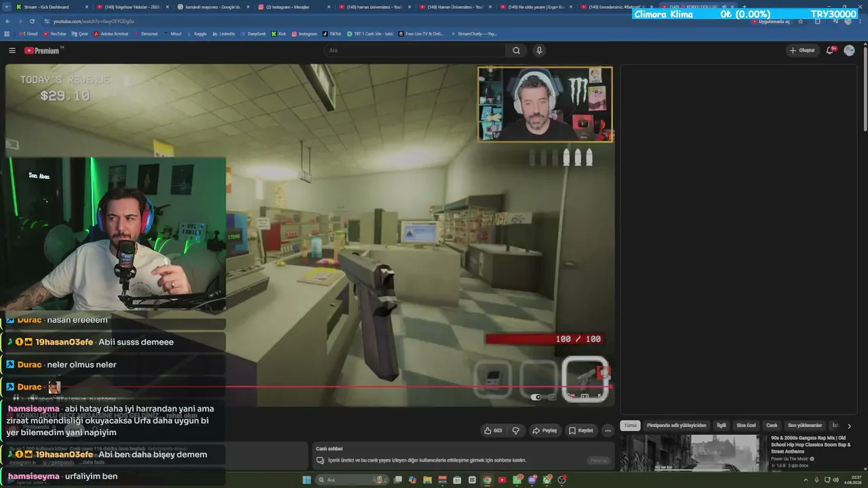Image resolution: width=868 pixels, height=488 pixels.
Task: Select the Size özel filter chip
Action: [746, 426]
